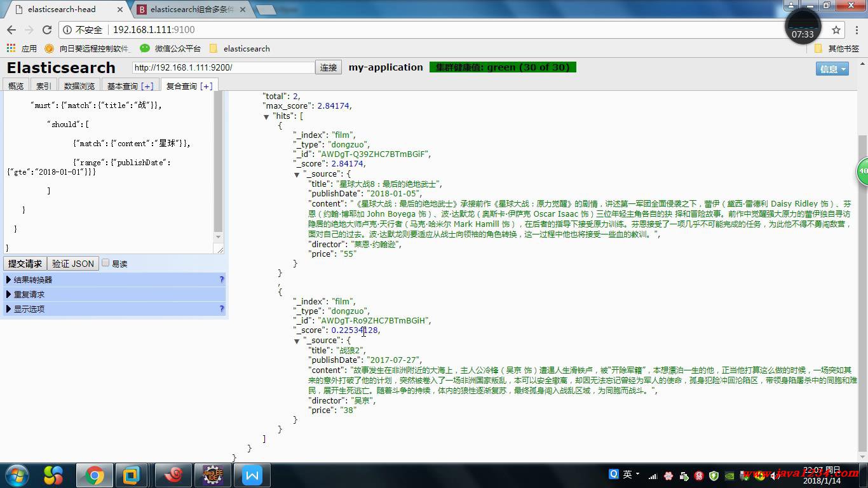Open the 微信公众平台 bookmark
This screenshot has width=868, height=488.
point(170,48)
